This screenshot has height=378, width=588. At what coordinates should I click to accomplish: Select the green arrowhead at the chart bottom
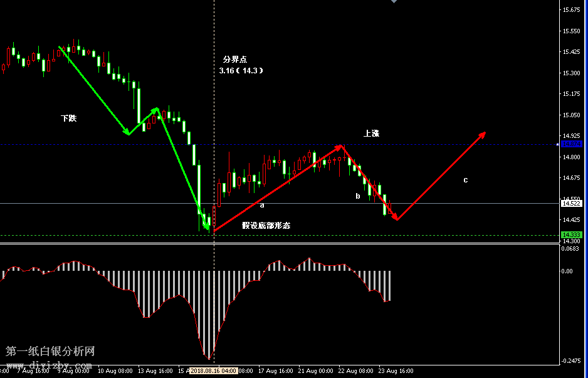point(206,226)
